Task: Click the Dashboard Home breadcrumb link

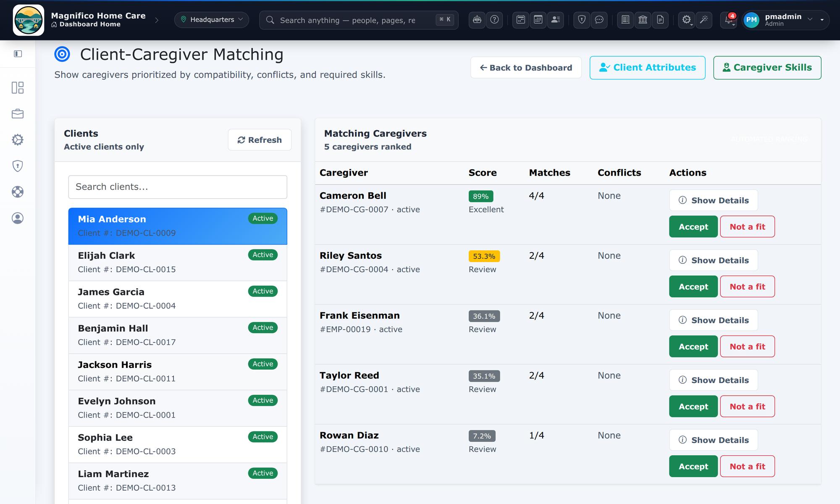Action: coord(86,24)
